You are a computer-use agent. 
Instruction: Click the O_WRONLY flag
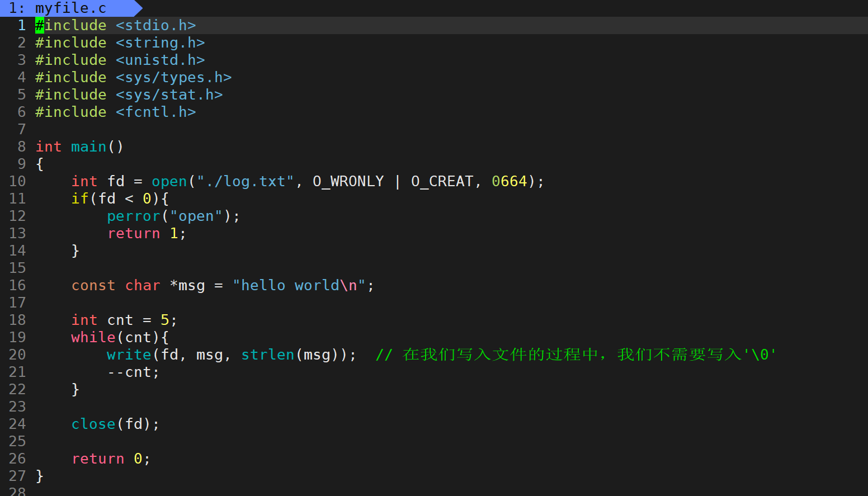pos(348,181)
